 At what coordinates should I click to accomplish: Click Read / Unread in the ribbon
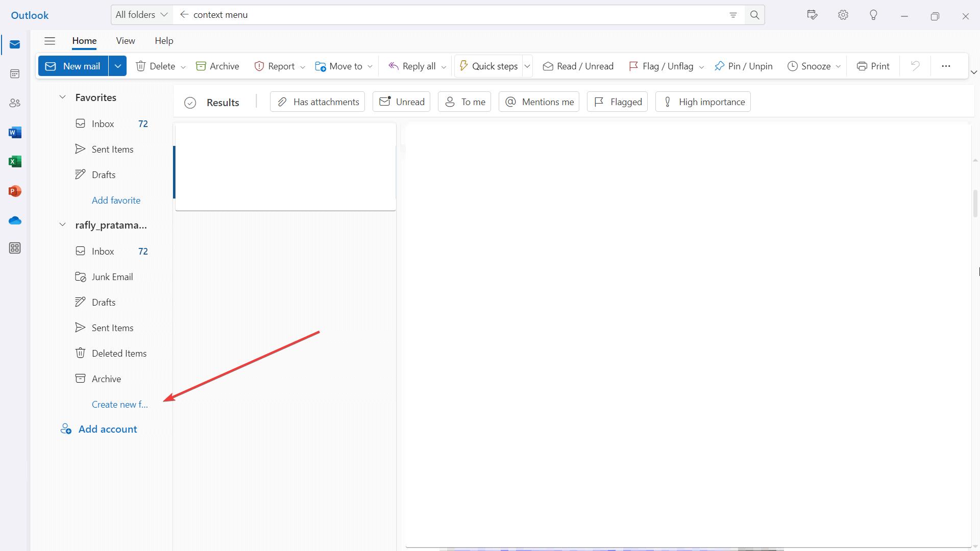coord(578,66)
